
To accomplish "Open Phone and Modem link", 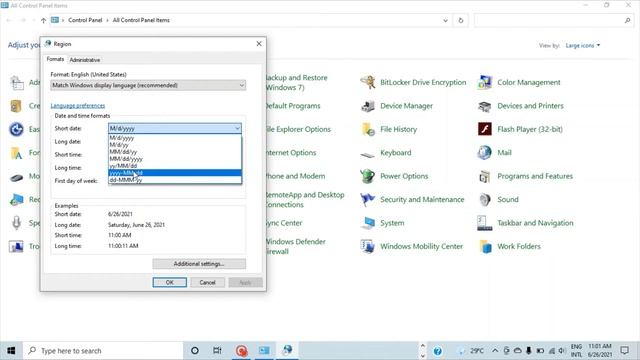I will tap(296, 176).
